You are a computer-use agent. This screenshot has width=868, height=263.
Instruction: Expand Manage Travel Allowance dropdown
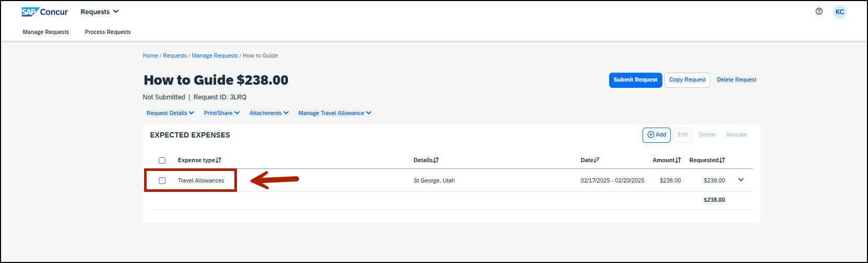tap(335, 113)
